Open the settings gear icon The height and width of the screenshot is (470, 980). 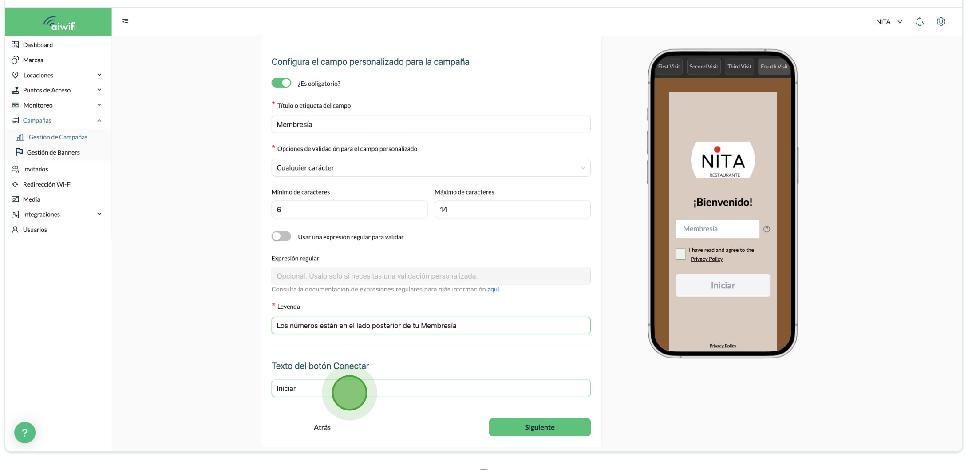pyautogui.click(x=940, y=21)
